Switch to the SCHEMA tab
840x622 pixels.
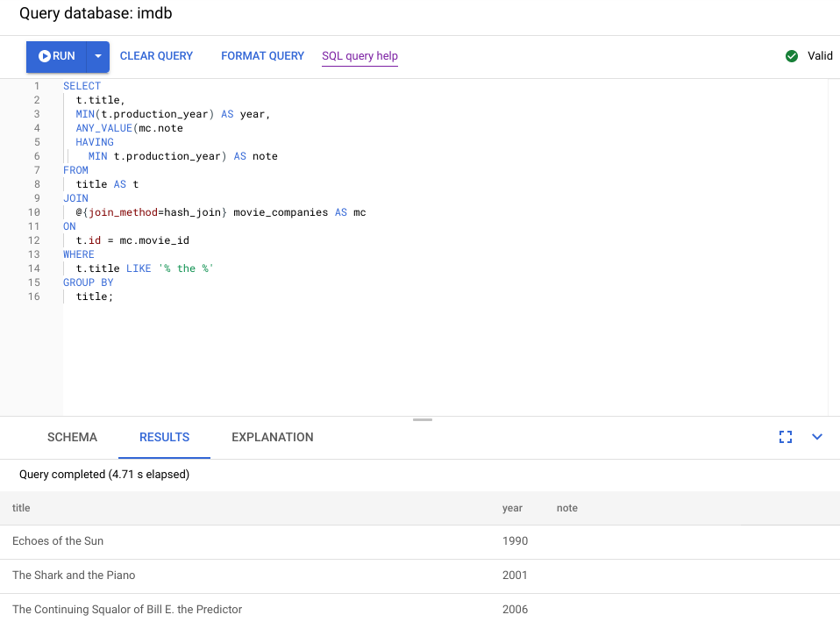coord(72,436)
